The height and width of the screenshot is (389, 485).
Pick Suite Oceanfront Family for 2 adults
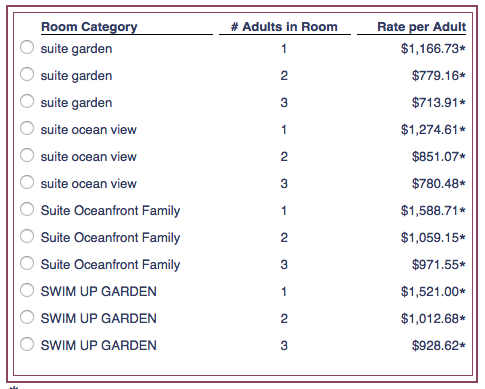(x=27, y=236)
